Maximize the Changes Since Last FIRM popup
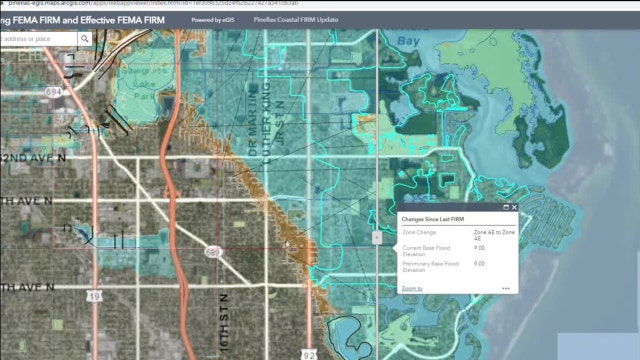This screenshot has width=640, height=360. tap(506, 207)
